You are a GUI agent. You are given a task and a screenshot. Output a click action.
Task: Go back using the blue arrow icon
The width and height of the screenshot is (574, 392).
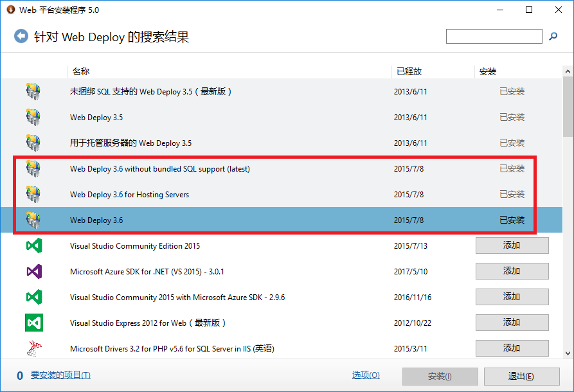coord(21,36)
